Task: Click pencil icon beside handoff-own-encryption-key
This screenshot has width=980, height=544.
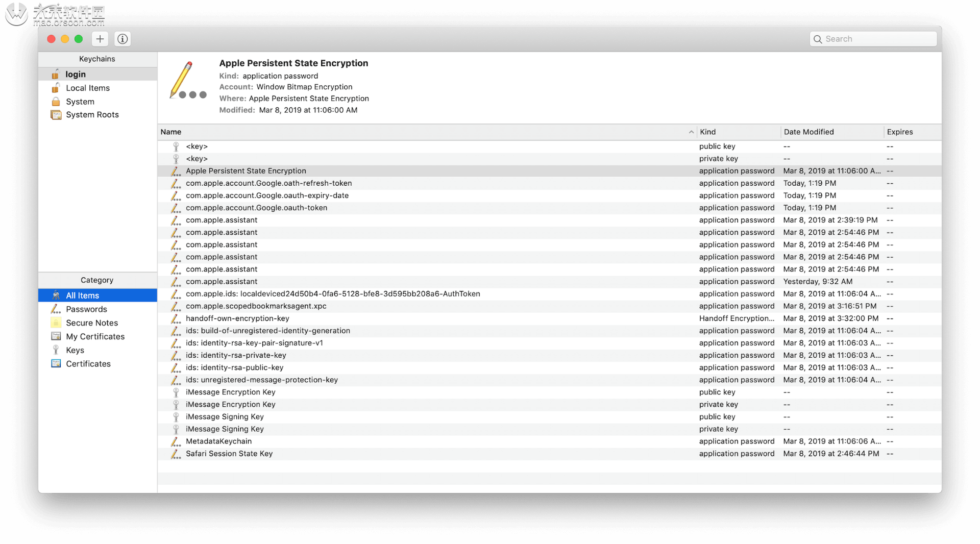Action: pos(176,318)
